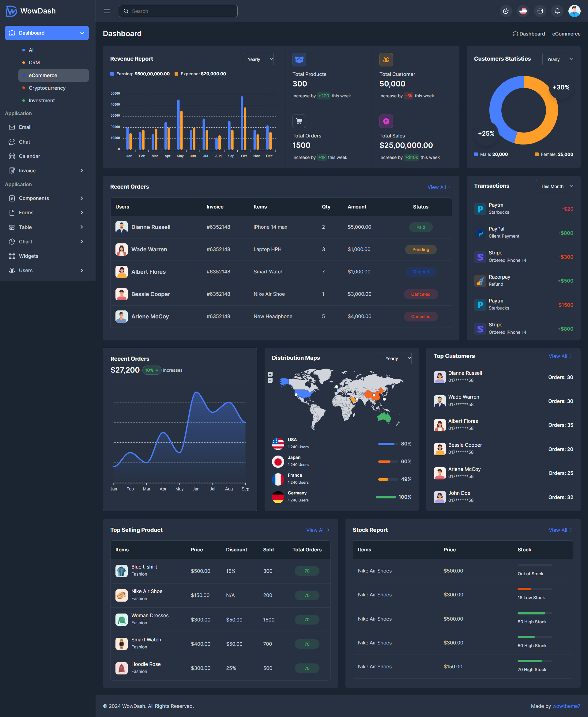
Task: Click the Widgets icon in the sidebar
Action: (x=28, y=256)
